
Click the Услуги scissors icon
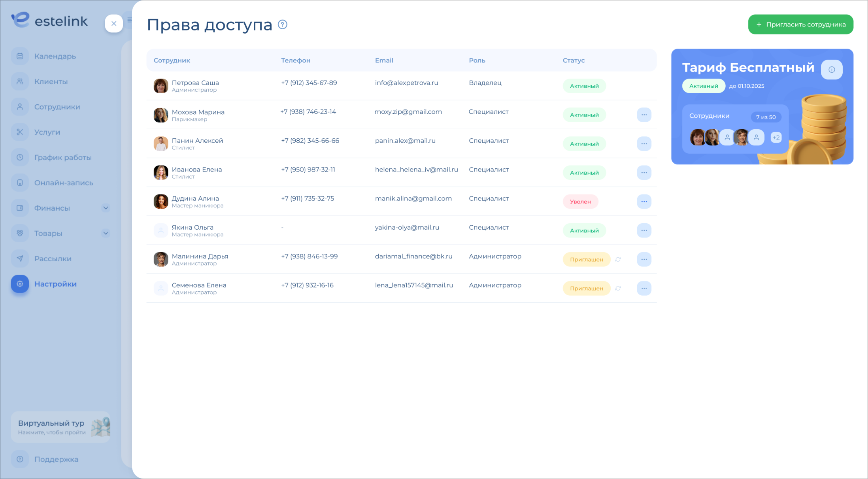(20, 132)
